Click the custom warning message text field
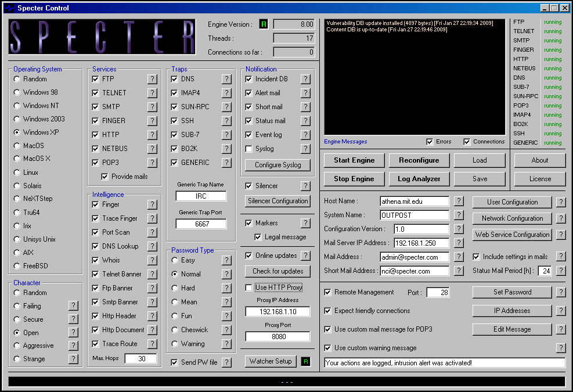573x392 pixels. pos(445,363)
